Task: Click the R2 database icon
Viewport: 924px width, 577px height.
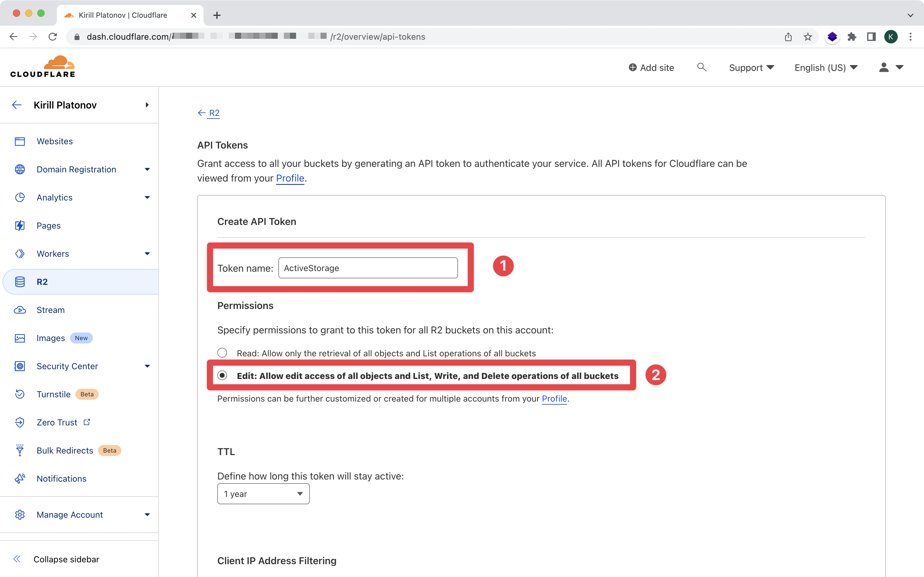Action: point(20,282)
